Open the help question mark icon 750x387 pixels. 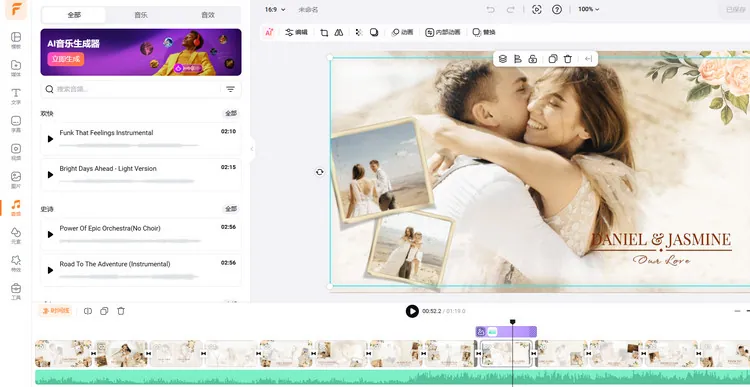(x=557, y=10)
